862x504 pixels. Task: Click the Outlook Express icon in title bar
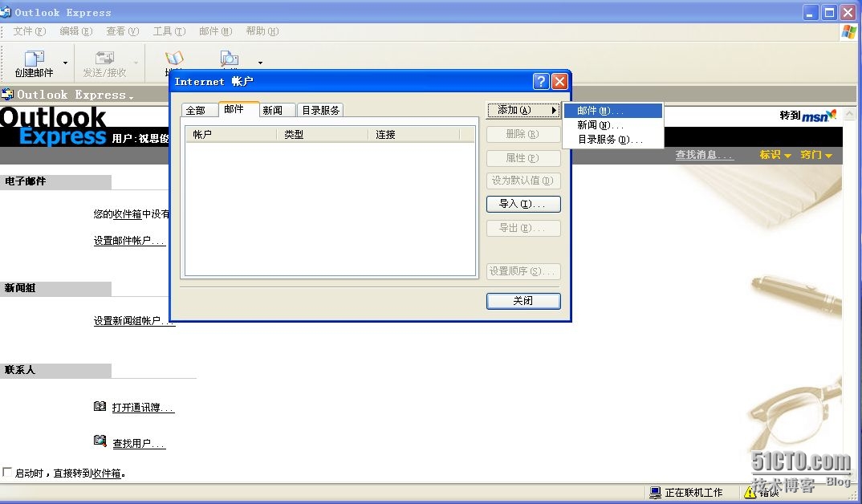click(x=6, y=11)
